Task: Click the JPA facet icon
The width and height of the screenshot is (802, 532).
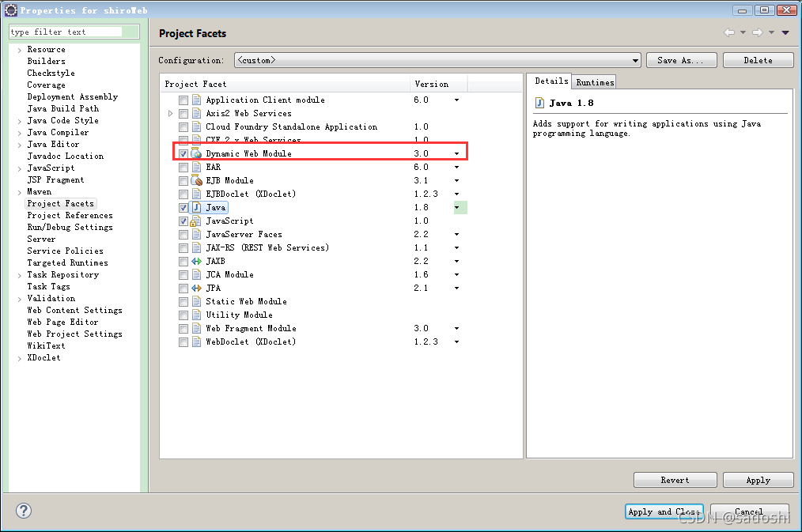Action: click(x=197, y=288)
